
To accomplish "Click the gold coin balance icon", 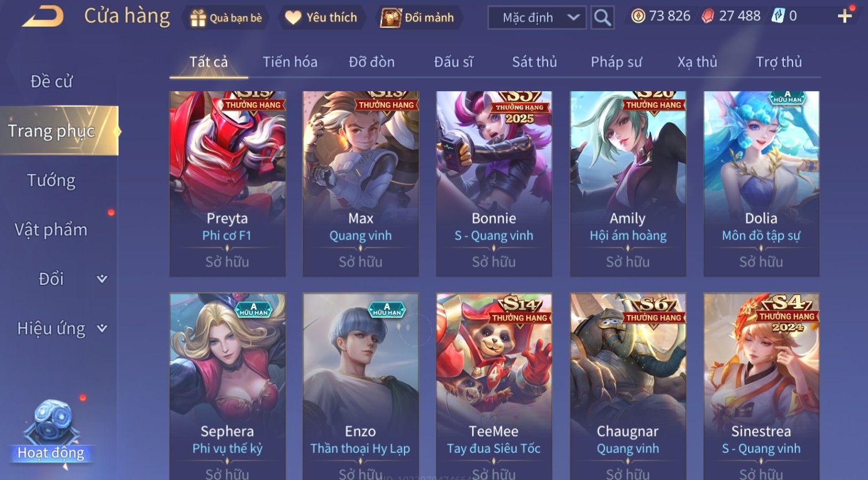I will 638,16.
